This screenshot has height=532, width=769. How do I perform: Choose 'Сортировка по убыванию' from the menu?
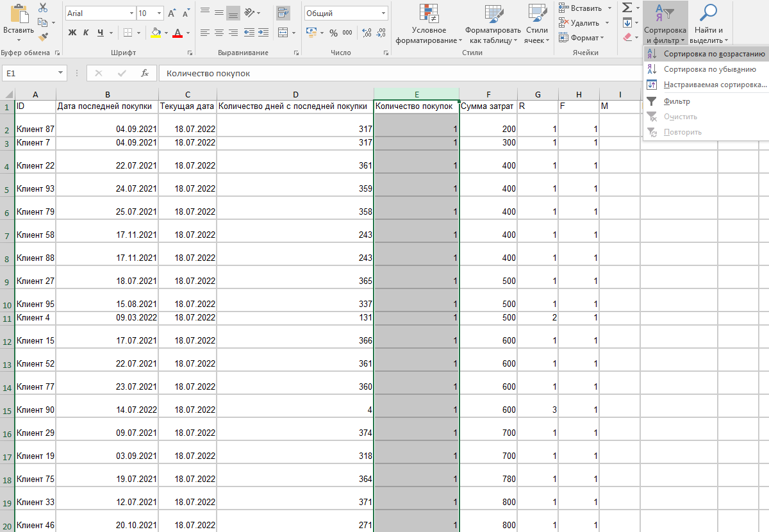709,69
